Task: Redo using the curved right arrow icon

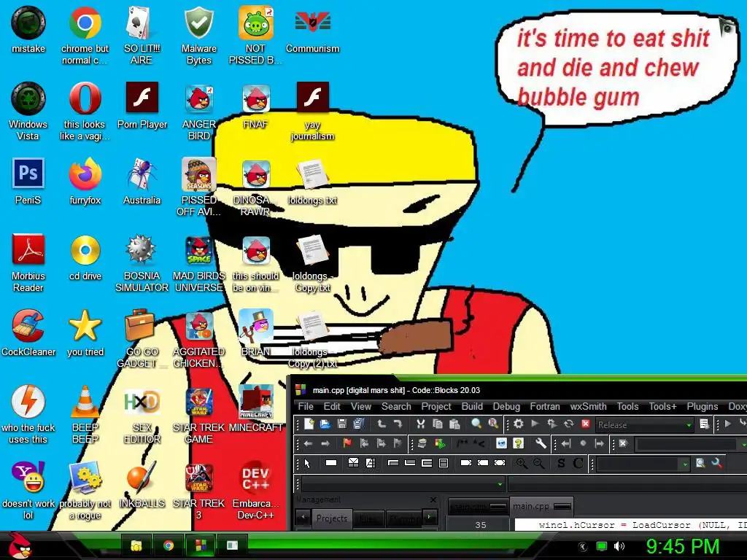Action: [398, 424]
